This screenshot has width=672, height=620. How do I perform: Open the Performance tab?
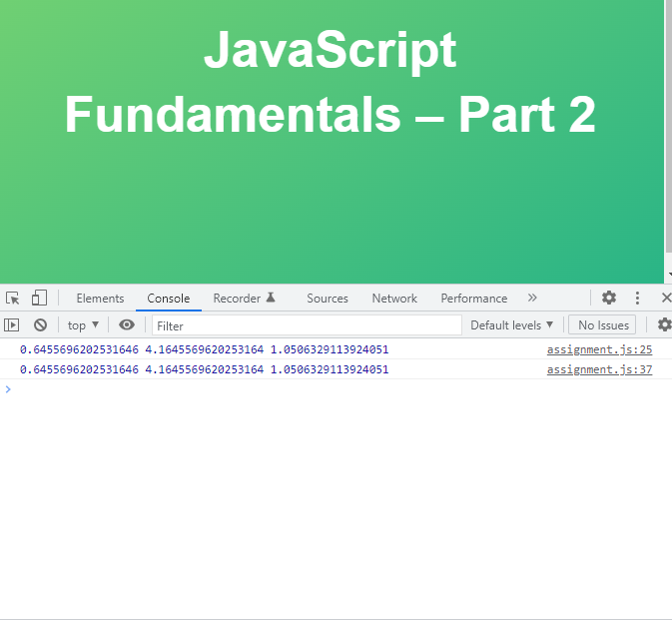tap(474, 299)
